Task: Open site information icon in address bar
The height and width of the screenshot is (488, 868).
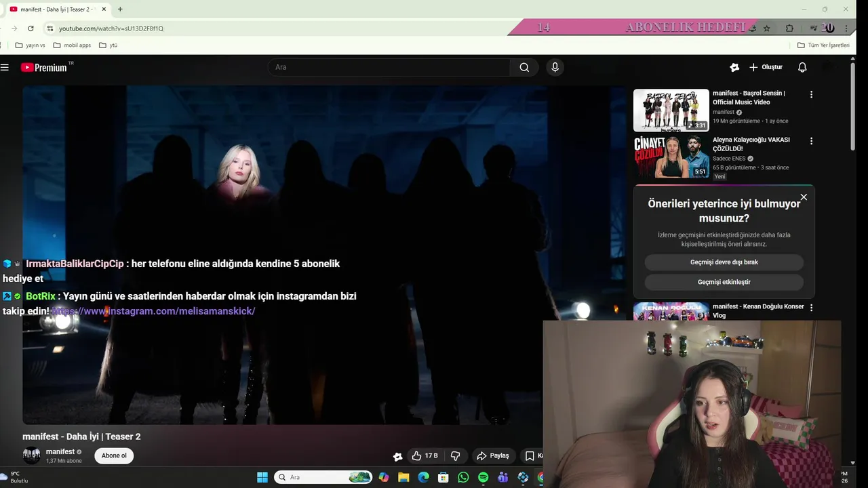Action: pyautogui.click(x=50, y=28)
